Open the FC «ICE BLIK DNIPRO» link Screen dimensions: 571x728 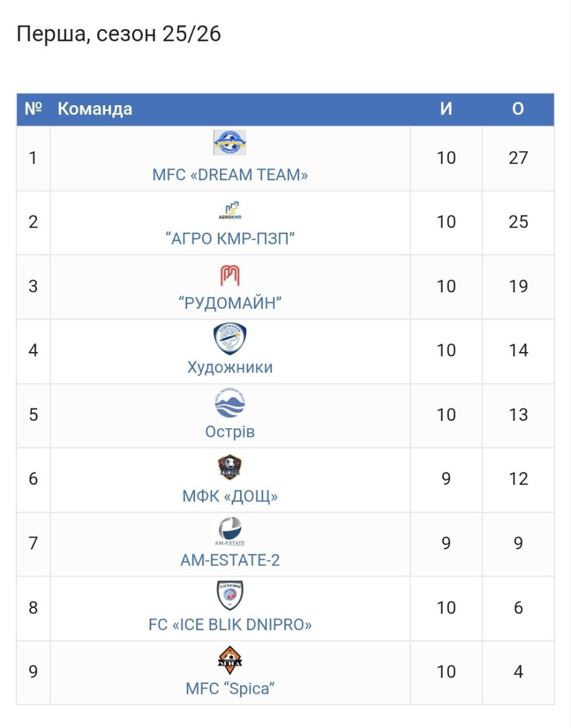click(x=230, y=624)
